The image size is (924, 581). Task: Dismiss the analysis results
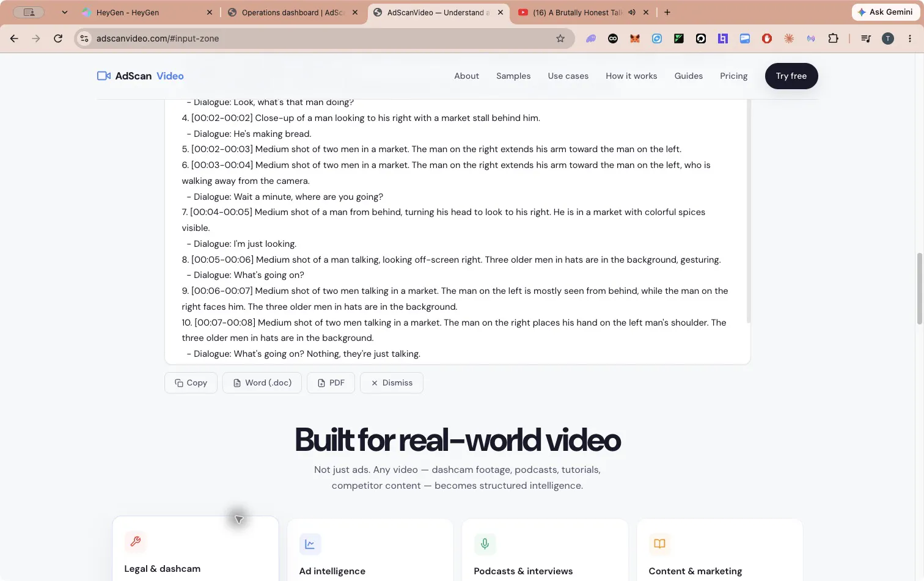tap(392, 382)
